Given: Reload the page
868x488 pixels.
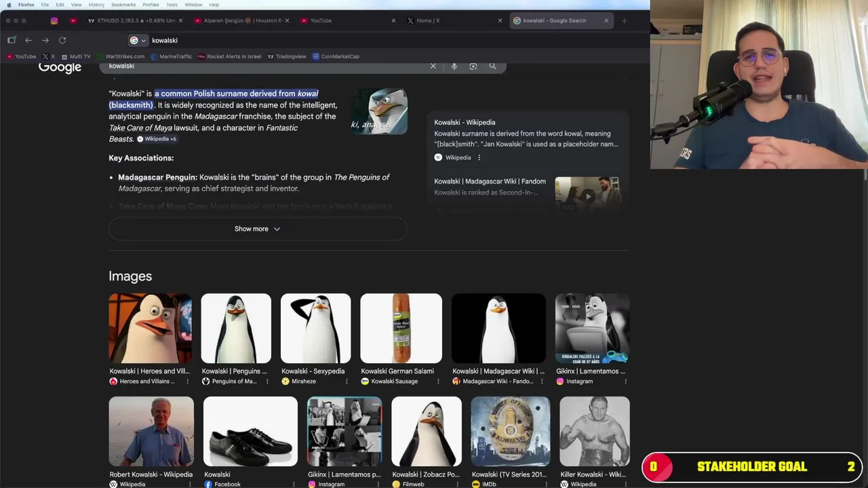Looking at the screenshot, I should click(62, 40).
